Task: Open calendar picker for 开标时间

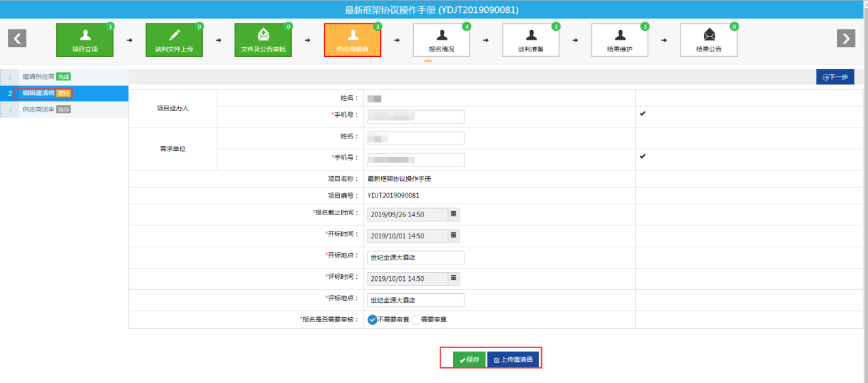Action: (454, 236)
